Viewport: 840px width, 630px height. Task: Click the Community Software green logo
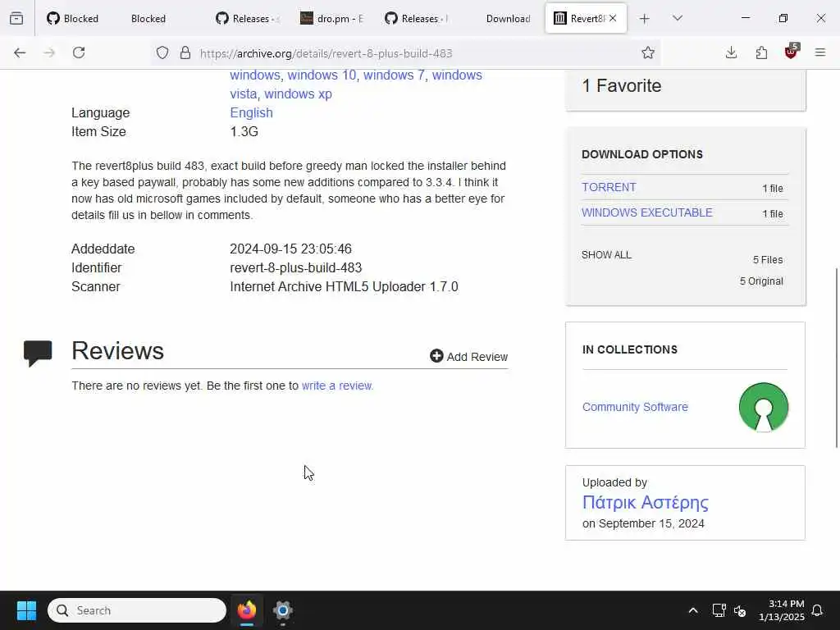764,407
